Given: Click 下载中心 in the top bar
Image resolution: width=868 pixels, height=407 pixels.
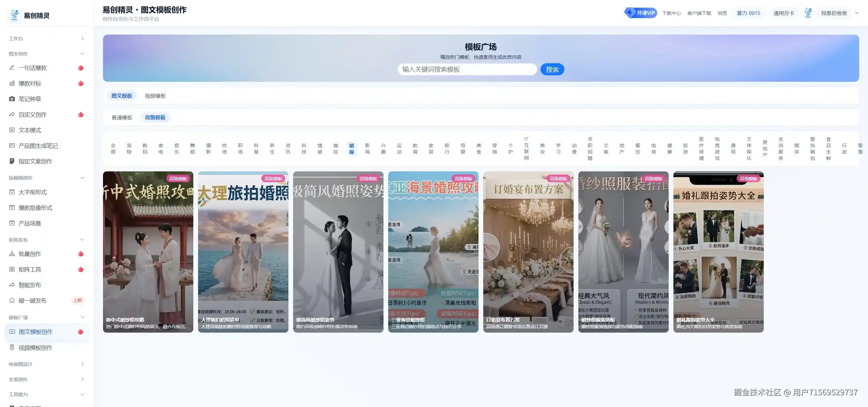Looking at the screenshot, I should 672,13.
